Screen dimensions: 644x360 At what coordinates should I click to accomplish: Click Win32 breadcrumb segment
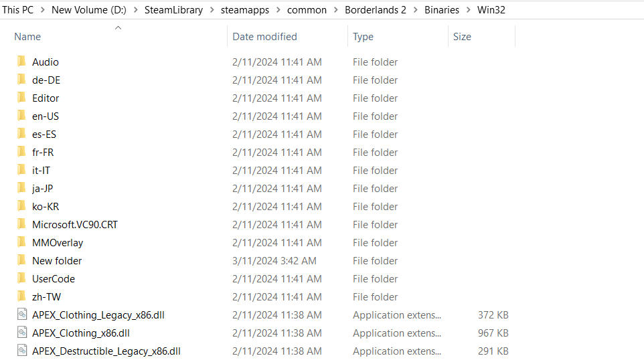[x=491, y=10]
